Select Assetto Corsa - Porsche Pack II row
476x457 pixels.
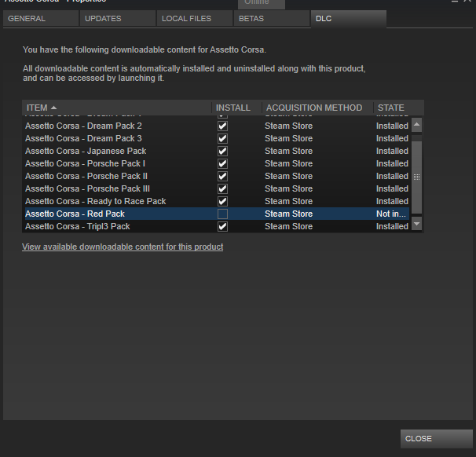[217, 177]
